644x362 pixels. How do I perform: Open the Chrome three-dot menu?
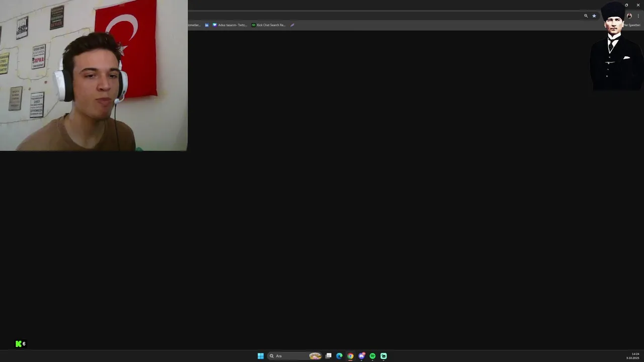tap(638, 16)
